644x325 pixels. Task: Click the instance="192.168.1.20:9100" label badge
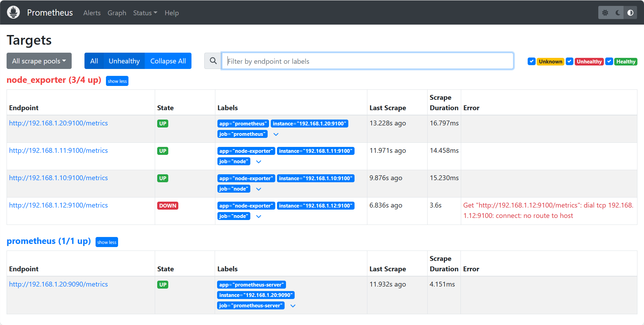click(310, 124)
